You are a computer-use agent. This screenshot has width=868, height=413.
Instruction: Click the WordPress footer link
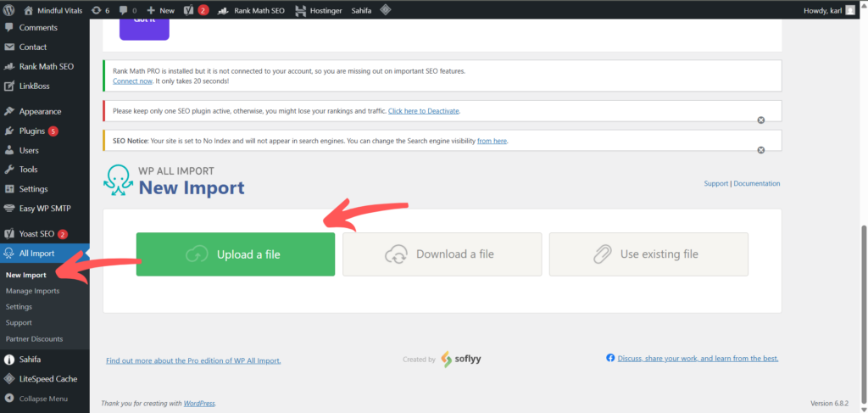tap(199, 404)
